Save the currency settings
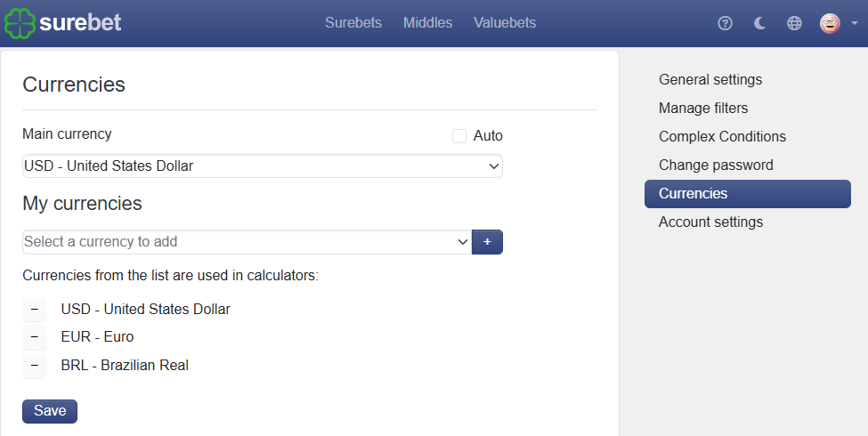 click(50, 411)
